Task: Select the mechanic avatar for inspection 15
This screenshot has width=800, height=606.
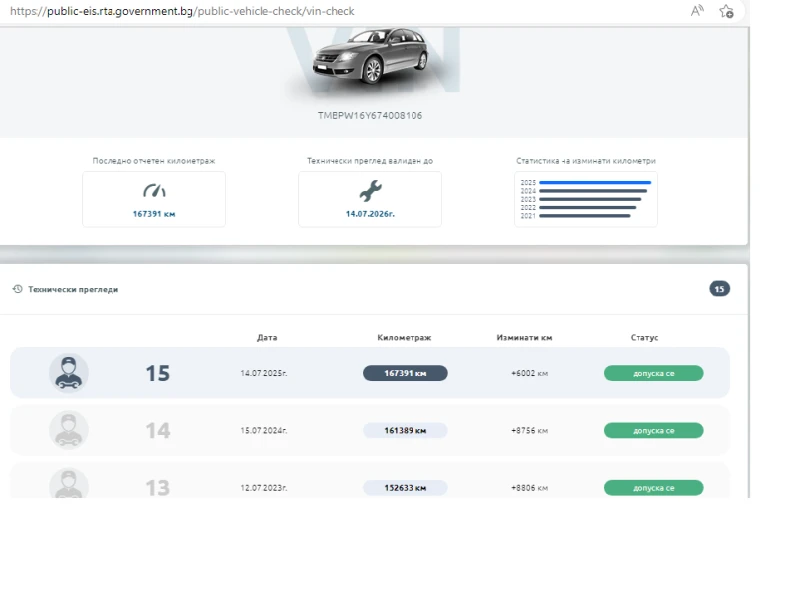Action: click(x=68, y=372)
